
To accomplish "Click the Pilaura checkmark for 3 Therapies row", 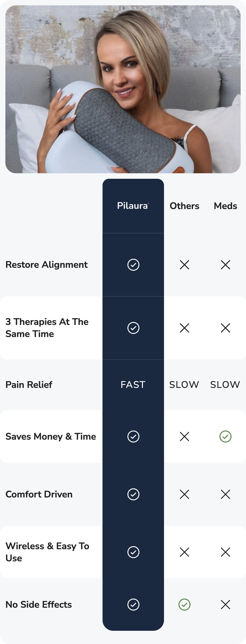I will pyautogui.click(x=133, y=328).
